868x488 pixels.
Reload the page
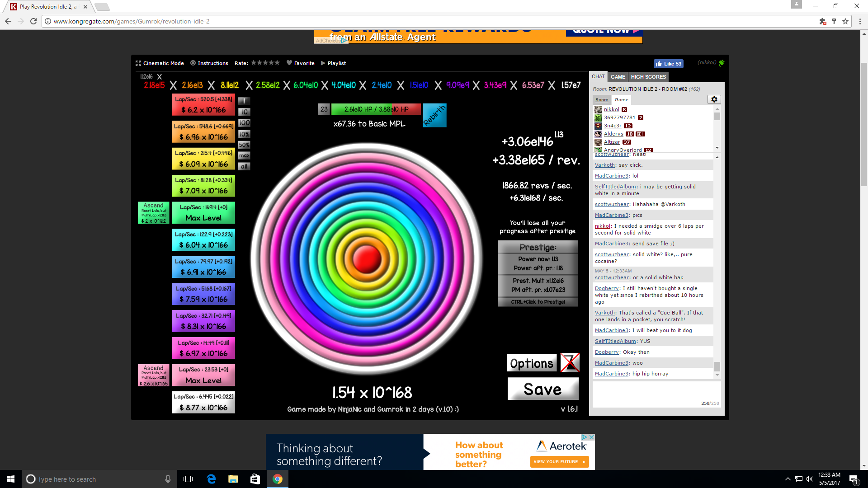pos(33,21)
